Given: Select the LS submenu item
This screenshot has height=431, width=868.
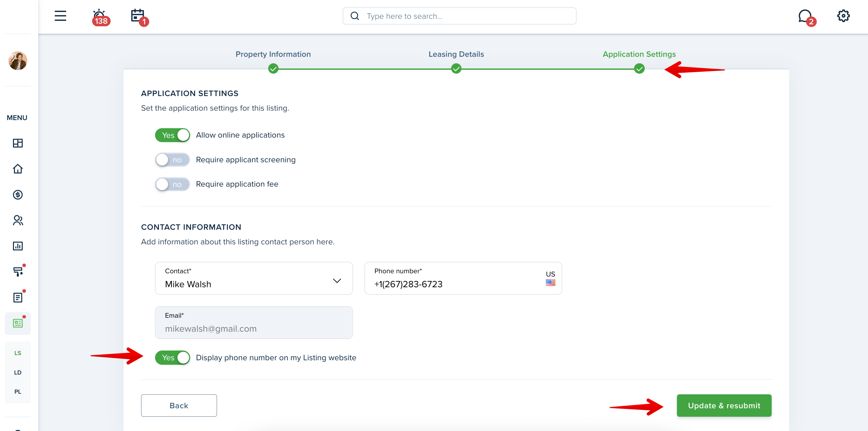Looking at the screenshot, I should click(18, 353).
